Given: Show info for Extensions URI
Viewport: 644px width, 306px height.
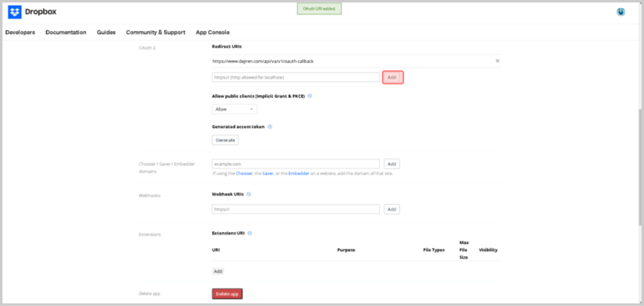Looking at the screenshot, I should (250, 233).
